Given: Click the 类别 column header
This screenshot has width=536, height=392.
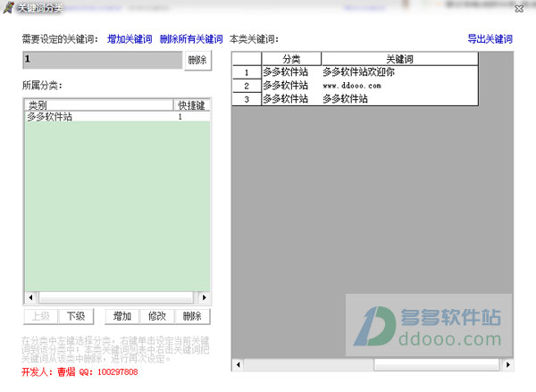Looking at the screenshot, I should coord(99,105).
